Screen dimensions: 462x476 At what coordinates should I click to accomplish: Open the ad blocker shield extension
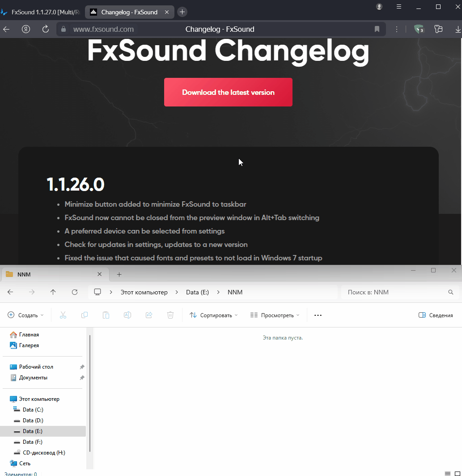(419, 29)
